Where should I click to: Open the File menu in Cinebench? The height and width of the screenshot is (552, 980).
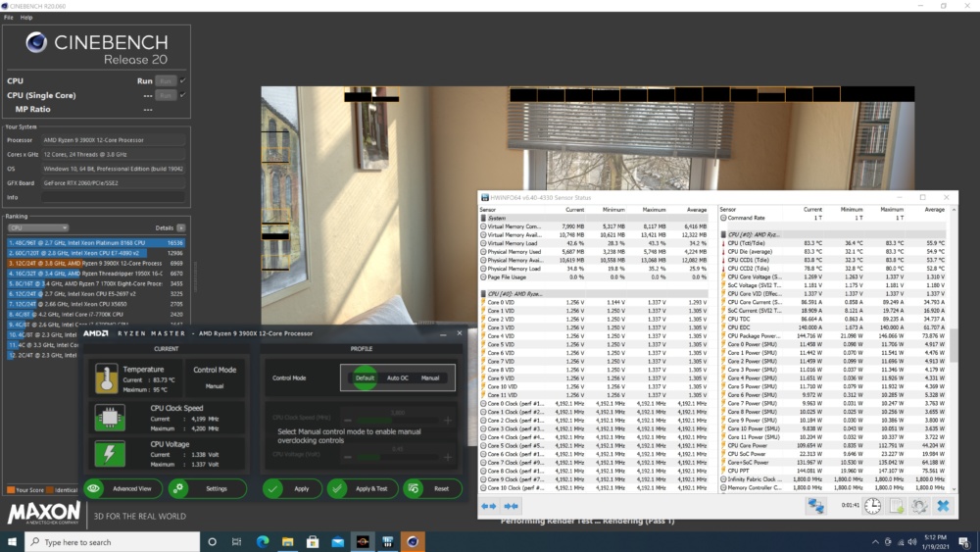click(8, 18)
